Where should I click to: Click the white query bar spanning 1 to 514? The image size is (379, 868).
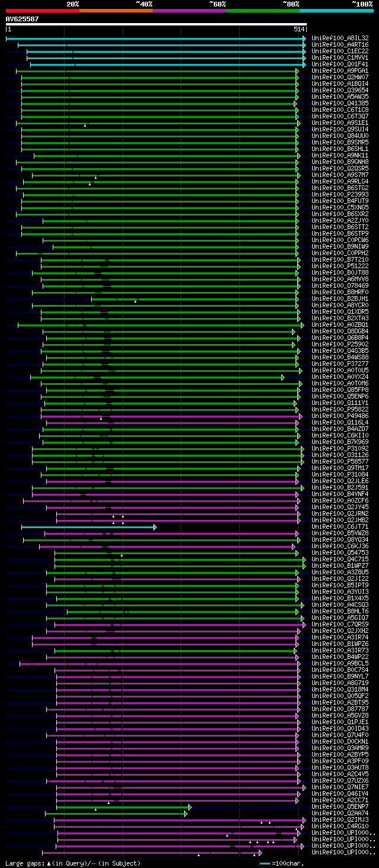click(156, 24)
